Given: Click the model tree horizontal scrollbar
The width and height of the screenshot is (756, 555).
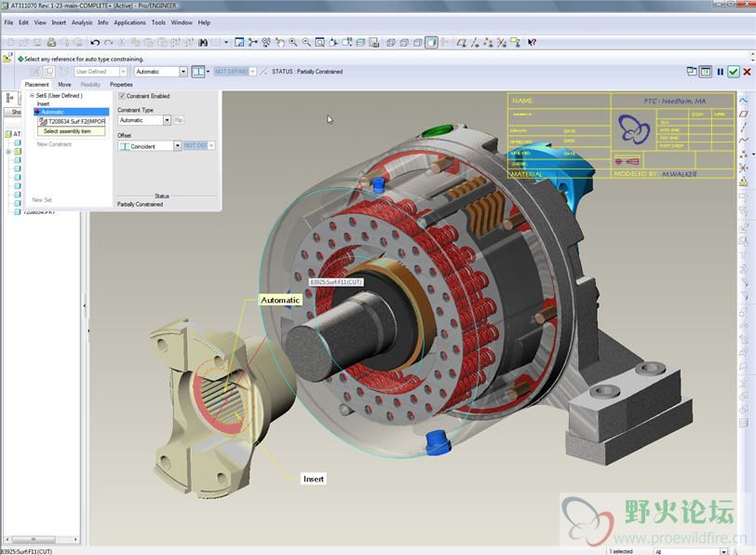Looking at the screenshot, I should [41, 539].
